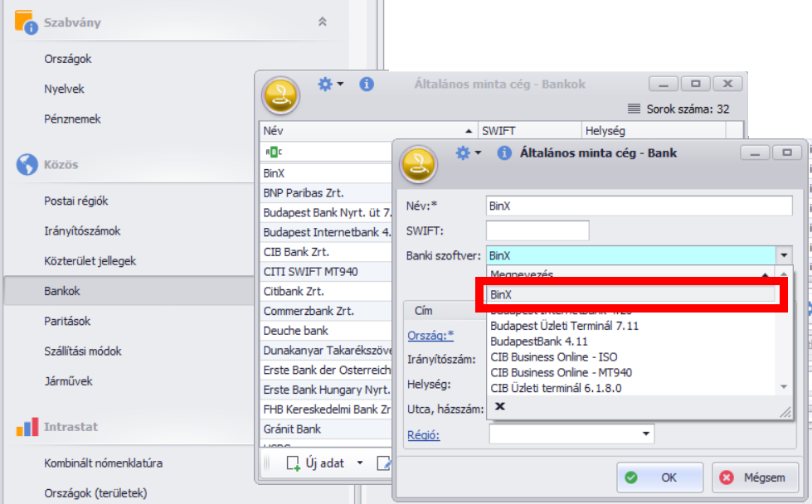
Task: Open the Banki szoftver dropdown arrow
Action: pos(784,255)
